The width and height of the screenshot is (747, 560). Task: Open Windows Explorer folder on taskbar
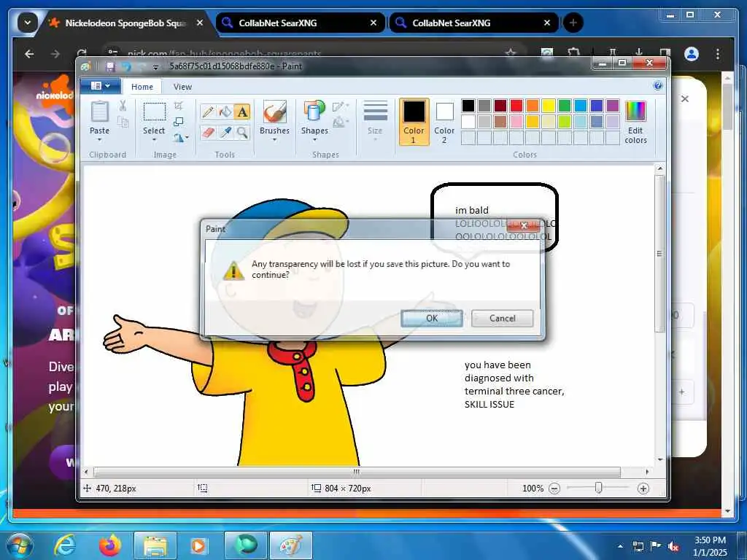pyautogui.click(x=155, y=545)
